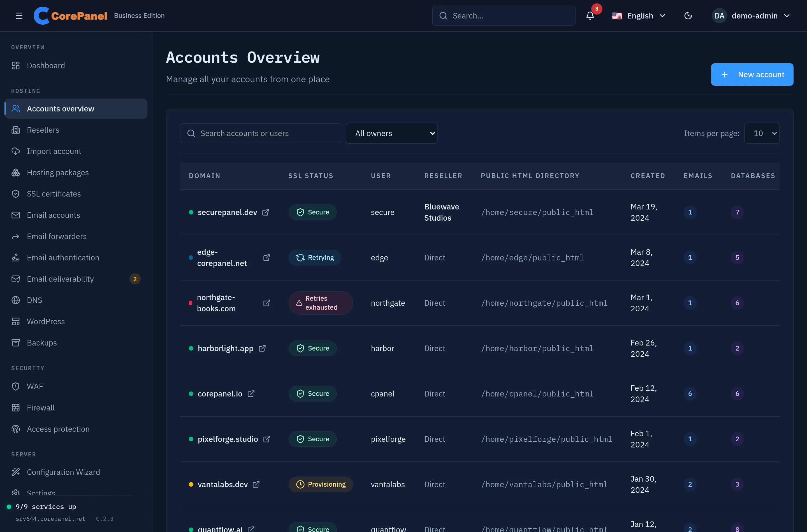Click the Configuration Wizard wand icon

[x=16, y=472]
